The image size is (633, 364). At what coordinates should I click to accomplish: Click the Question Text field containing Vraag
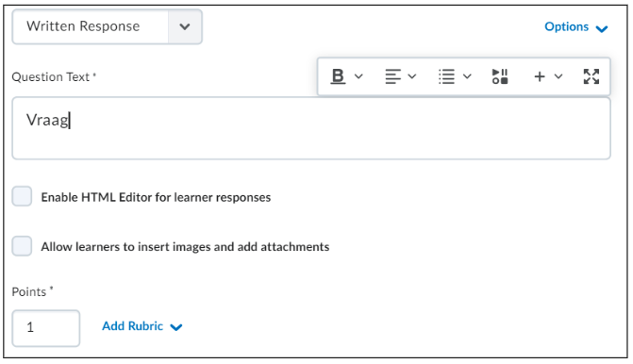tap(311, 128)
